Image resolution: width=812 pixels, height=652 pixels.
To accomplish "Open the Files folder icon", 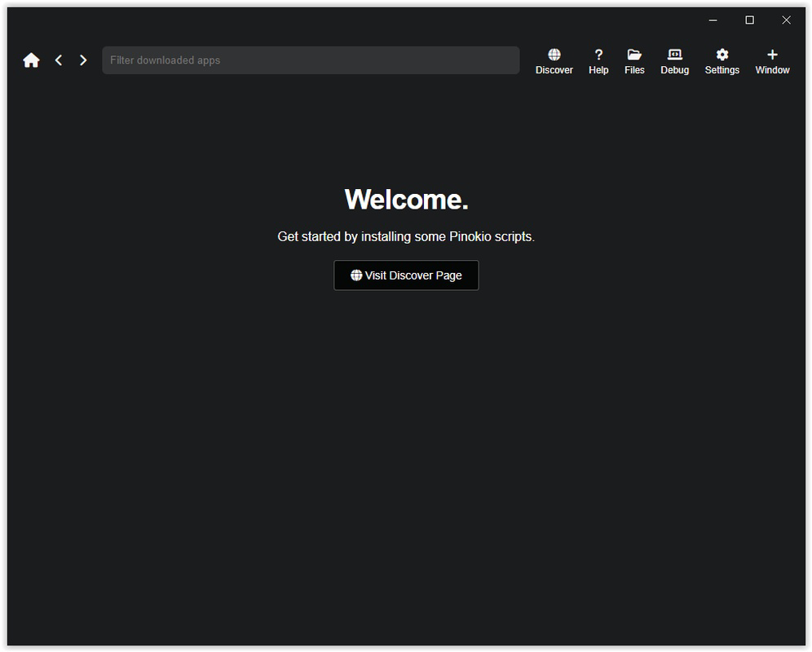I will point(634,55).
